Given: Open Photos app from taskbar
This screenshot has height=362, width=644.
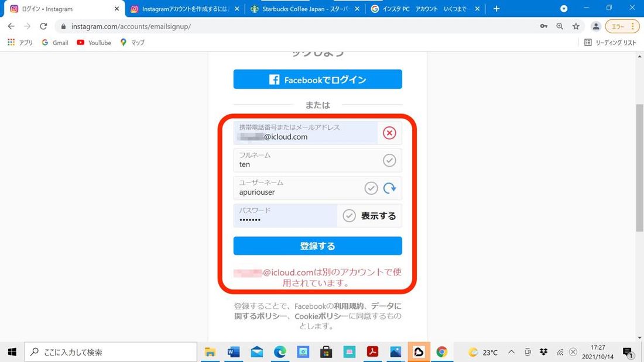Looking at the screenshot, I should click(396, 351).
